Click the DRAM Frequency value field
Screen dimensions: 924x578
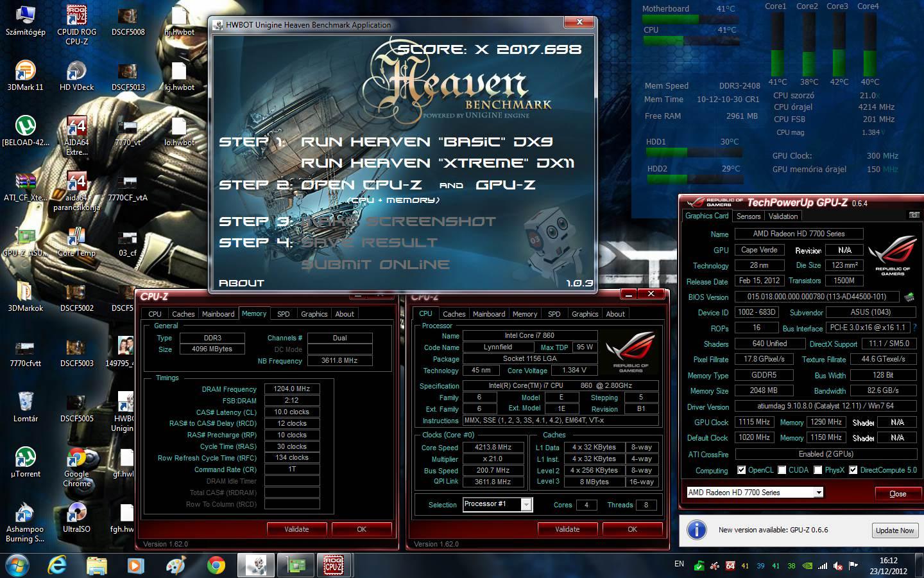tap(292, 389)
